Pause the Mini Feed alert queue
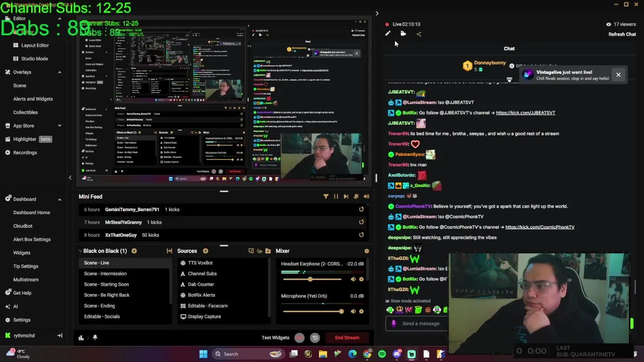This screenshot has width=644, height=362. [x=336, y=197]
